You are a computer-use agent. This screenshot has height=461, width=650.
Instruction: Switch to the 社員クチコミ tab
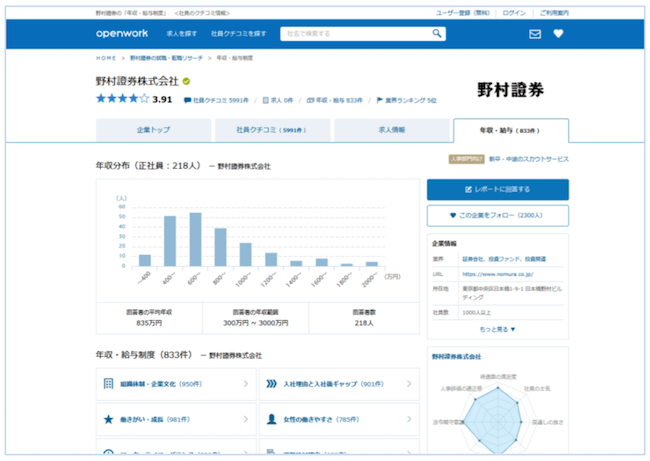pos(270,131)
